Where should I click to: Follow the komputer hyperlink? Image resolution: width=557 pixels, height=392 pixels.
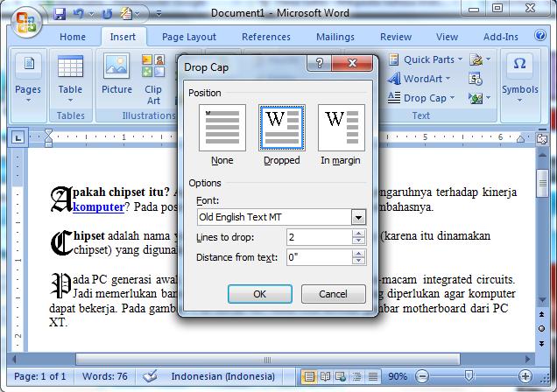tap(98, 206)
